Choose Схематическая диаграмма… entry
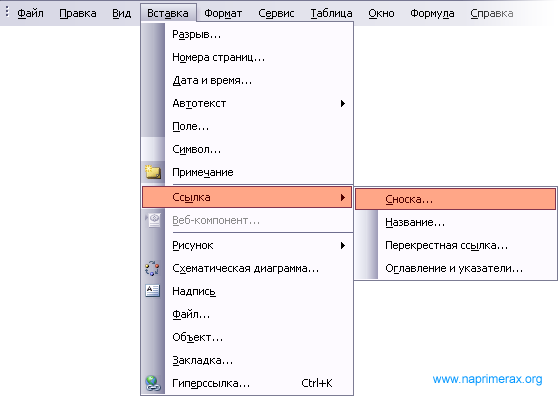Screen dimensions: 558x396 coord(247,268)
